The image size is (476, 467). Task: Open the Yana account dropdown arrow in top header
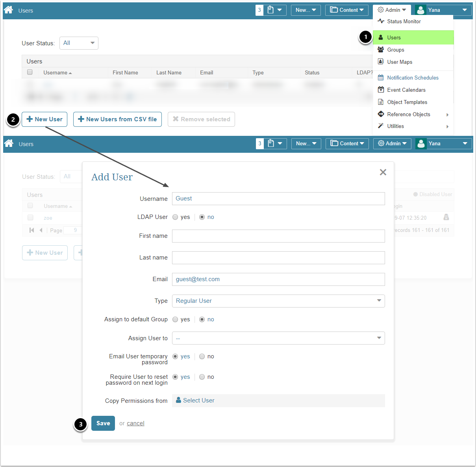click(x=465, y=10)
